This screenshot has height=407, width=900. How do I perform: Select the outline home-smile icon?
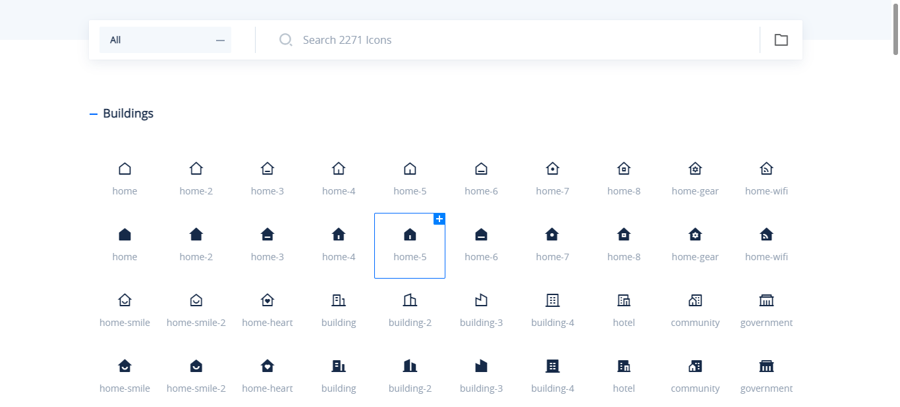coord(125,300)
